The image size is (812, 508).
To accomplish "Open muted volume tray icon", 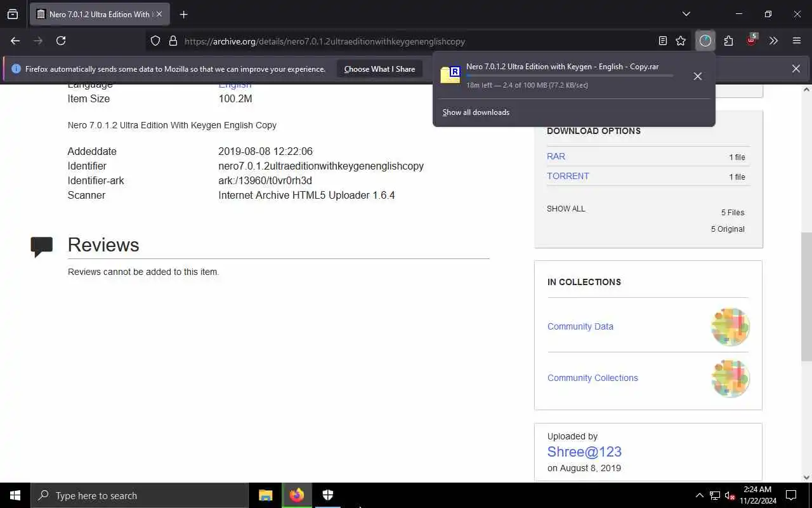I will pos(730,495).
